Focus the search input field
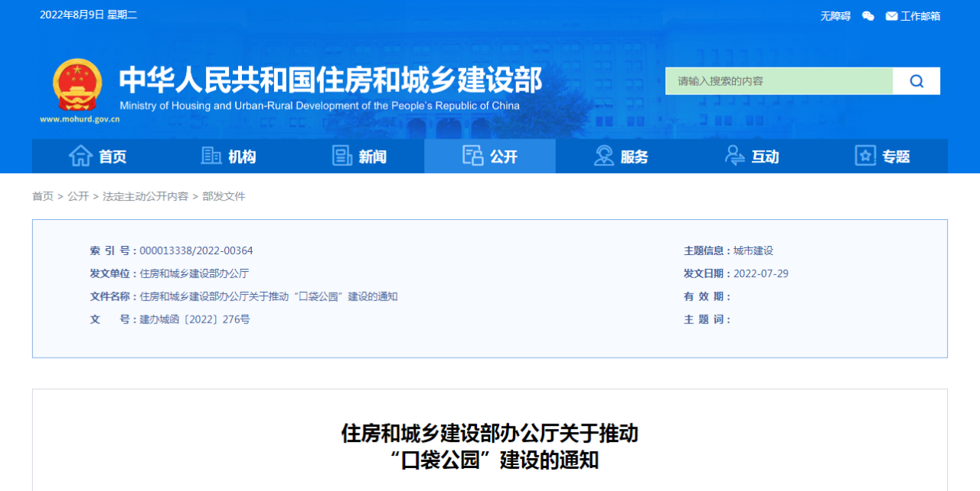980x491 pixels. coord(779,81)
